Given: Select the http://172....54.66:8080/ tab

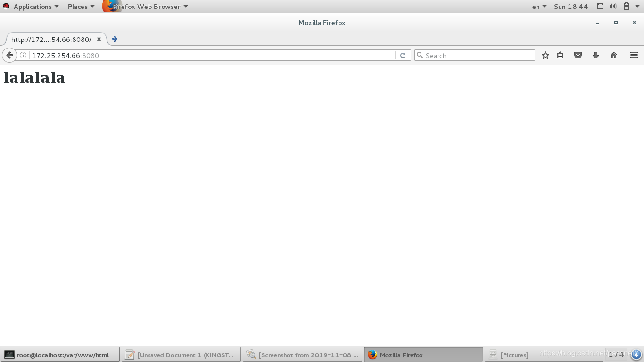Looking at the screenshot, I should (x=51, y=40).
